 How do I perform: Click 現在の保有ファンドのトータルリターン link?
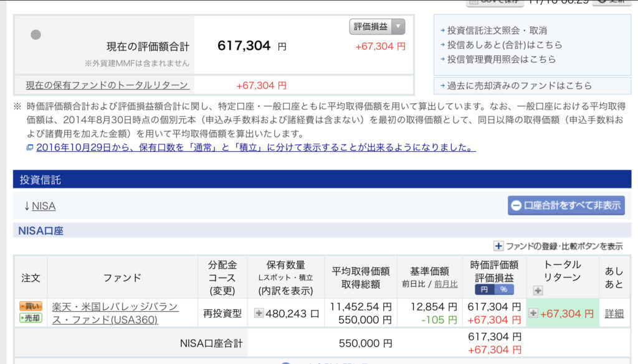click(x=107, y=85)
